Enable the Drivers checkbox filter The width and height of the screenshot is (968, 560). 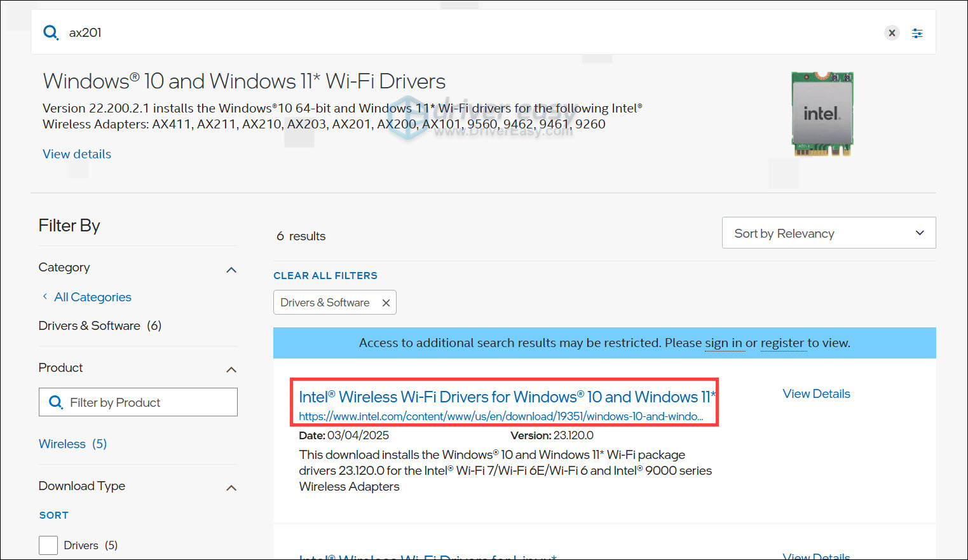tap(48, 545)
